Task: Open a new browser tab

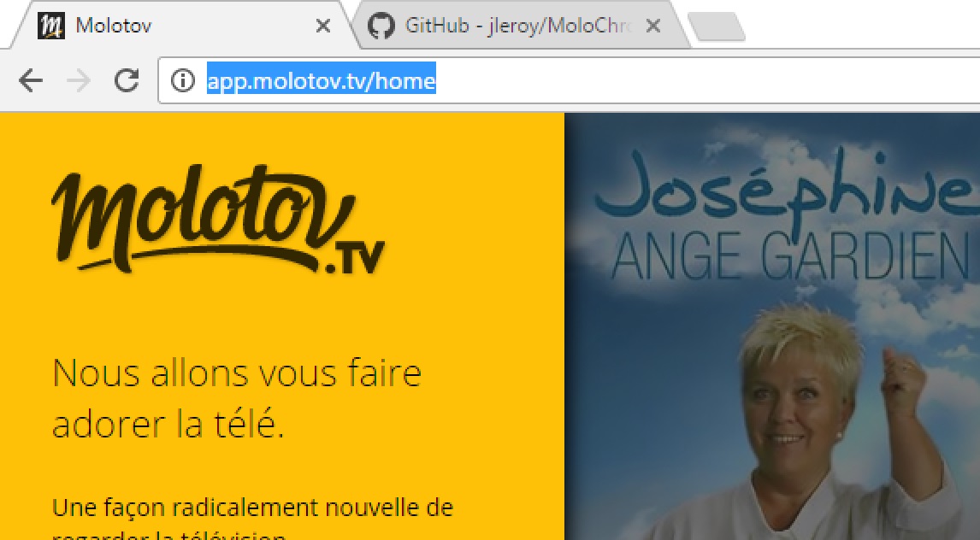Action: (717, 26)
